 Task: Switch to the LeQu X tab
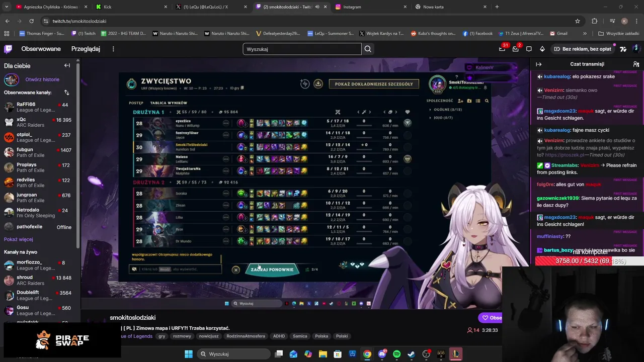point(211,7)
